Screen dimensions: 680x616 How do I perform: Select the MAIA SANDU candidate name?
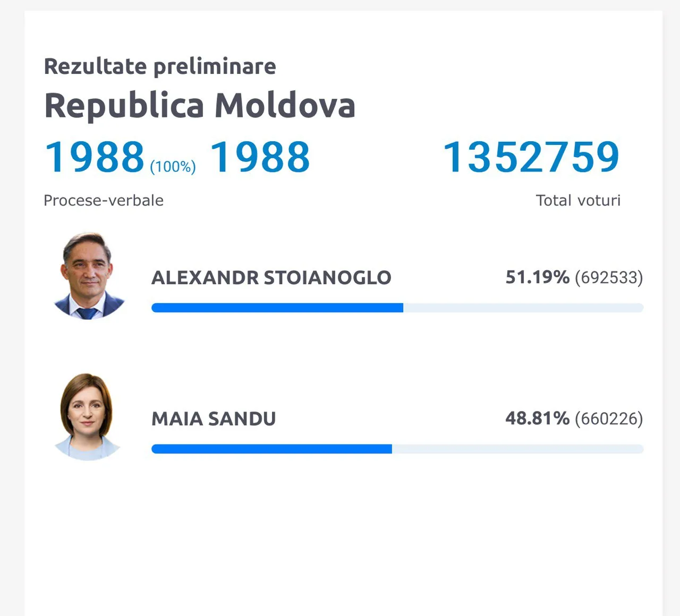[x=214, y=419]
